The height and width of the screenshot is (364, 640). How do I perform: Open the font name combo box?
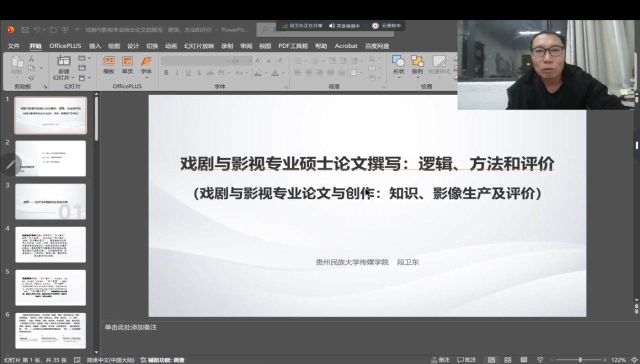point(195,60)
